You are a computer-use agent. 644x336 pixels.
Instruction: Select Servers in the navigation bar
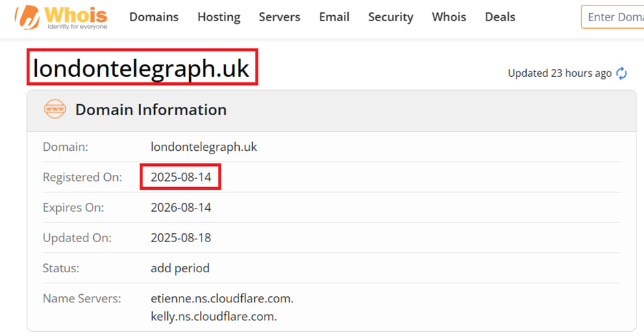(280, 17)
